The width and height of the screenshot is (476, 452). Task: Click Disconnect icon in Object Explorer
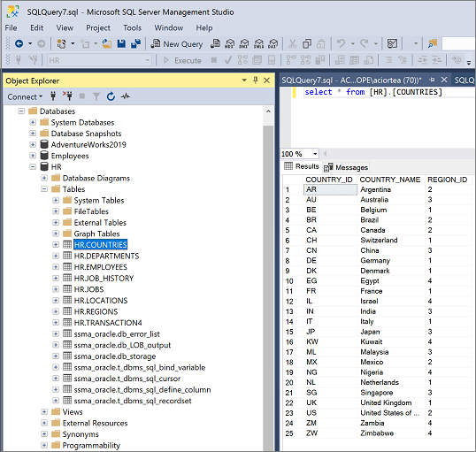point(67,96)
